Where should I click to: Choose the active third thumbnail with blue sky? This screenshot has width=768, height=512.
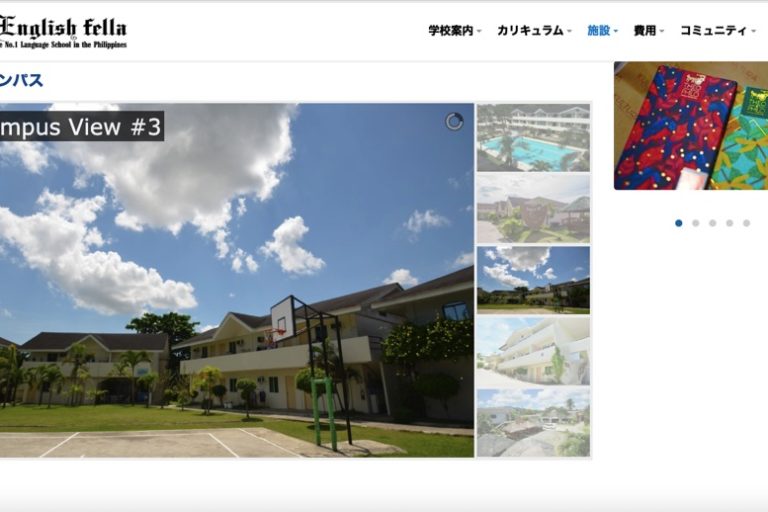533,280
